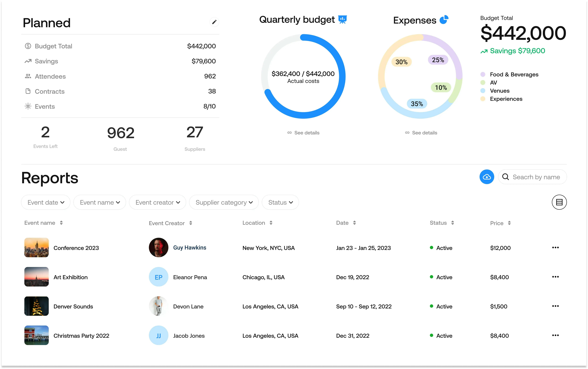Click the Jan 23 - Jan 25, 2023 date
Screen dimensions: 588x369
pos(363,248)
